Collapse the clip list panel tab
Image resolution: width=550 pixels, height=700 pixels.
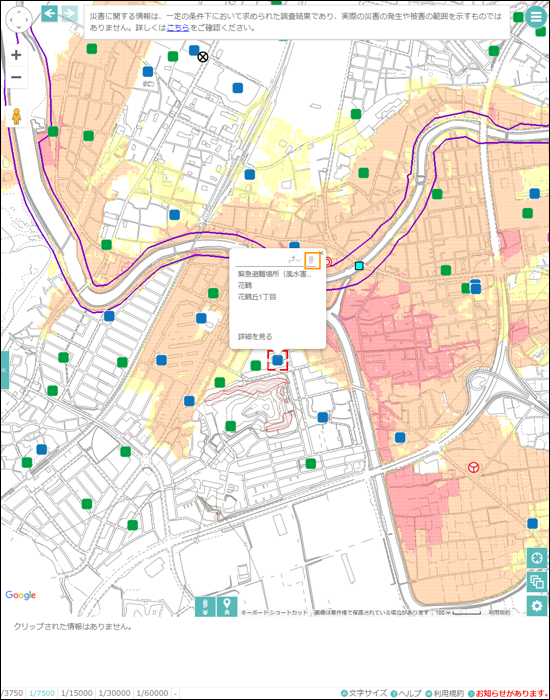205,607
